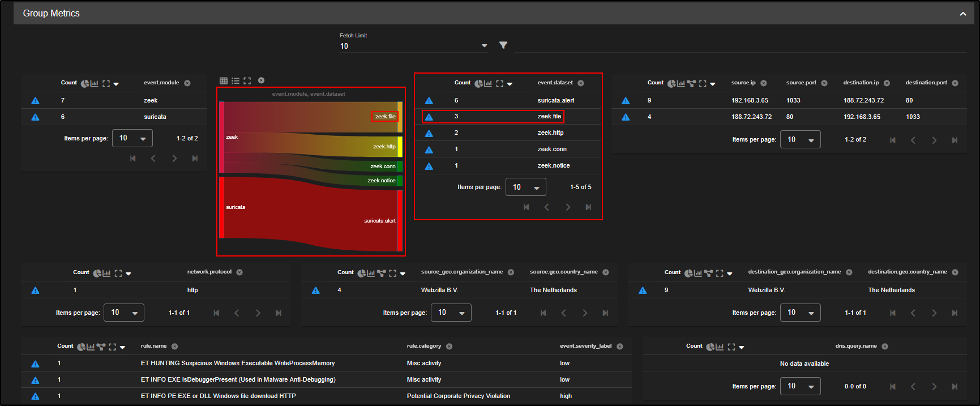Screen dimensions: 980x406
Task: Click the ET INFO PE EXE rule name
Action: tap(218, 396)
